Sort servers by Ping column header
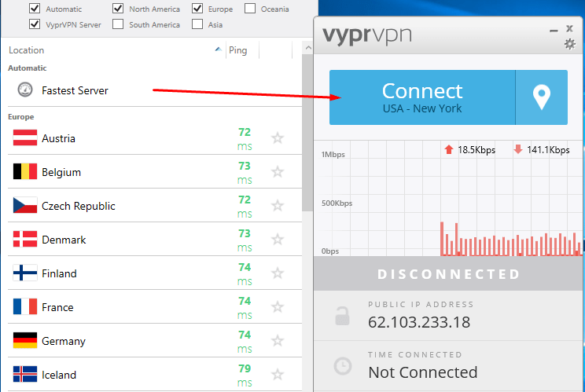The image size is (585, 392). (242, 50)
